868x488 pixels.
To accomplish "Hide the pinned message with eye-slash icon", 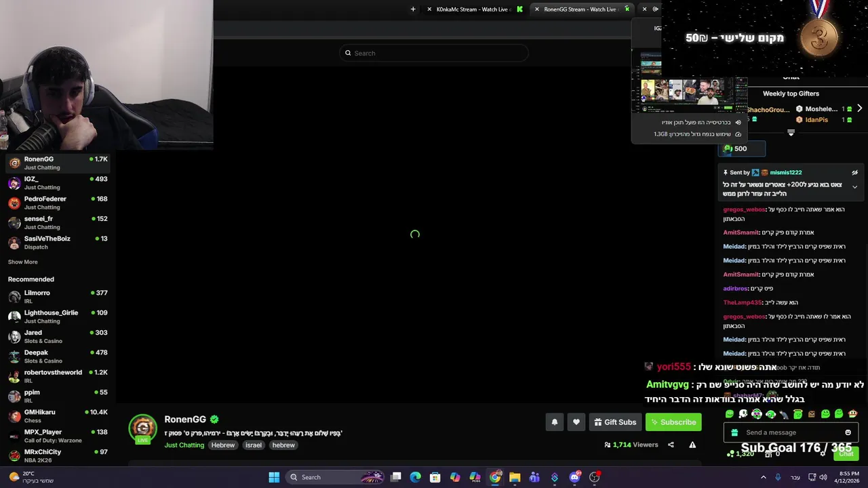I will click(854, 173).
